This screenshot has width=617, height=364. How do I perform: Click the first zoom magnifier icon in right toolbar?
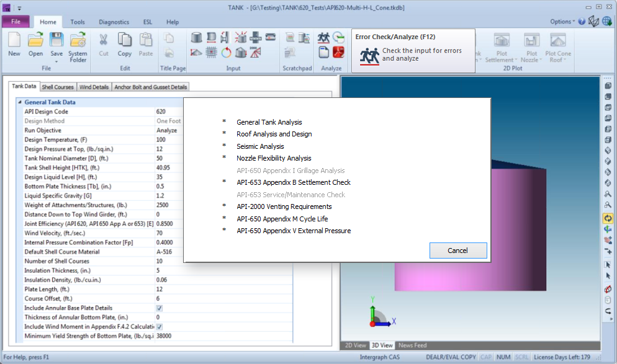pyautogui.click(x=608, y=194)
